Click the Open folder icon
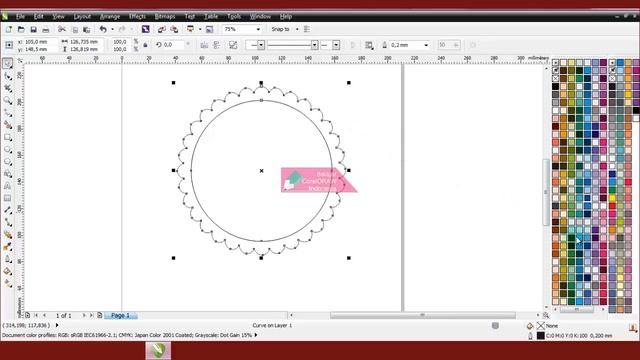 point(21,29)
